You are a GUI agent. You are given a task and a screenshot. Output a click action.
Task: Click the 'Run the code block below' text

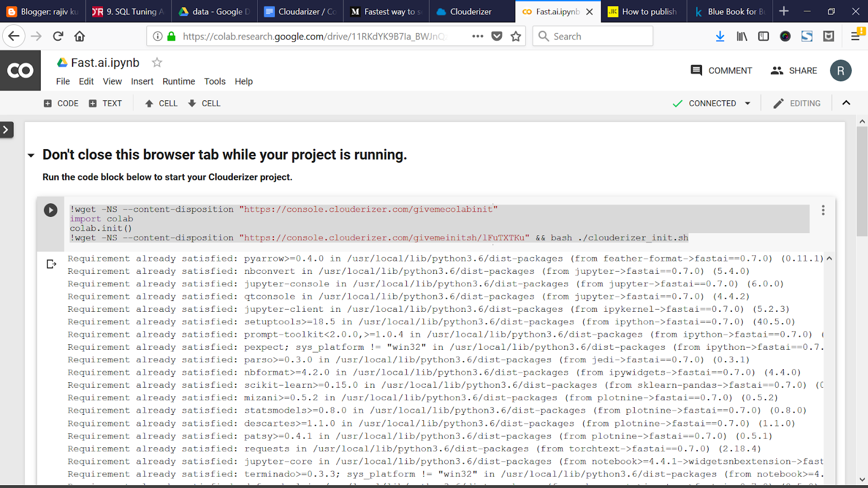167,177
